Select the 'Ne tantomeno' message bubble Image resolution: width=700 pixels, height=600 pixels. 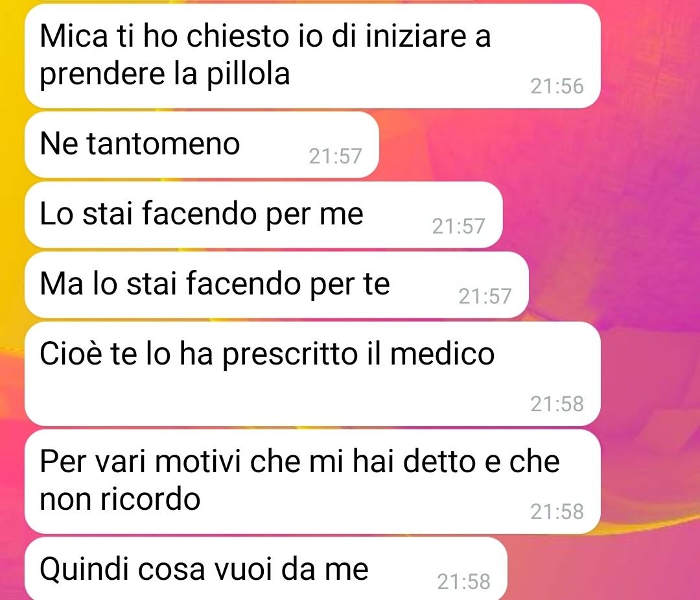[x=202, y=145]
